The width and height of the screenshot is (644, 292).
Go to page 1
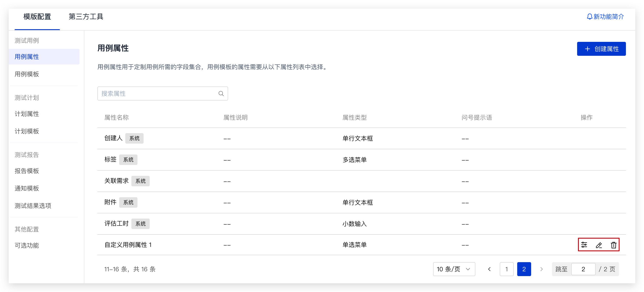(507, 269)
